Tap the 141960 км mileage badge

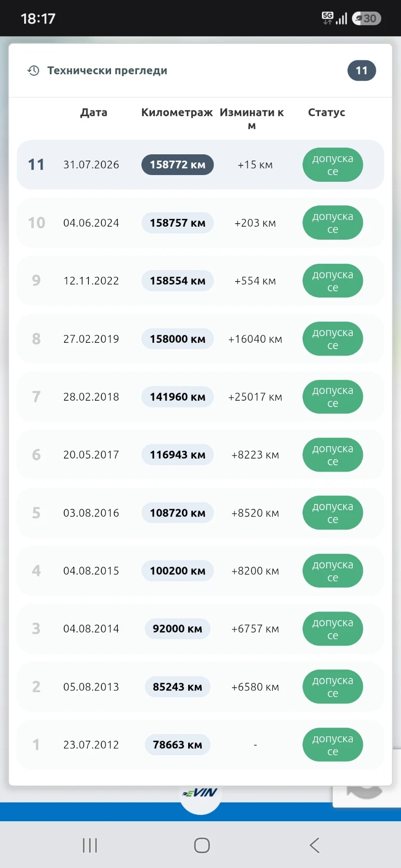pyautogui.click(x=178, y=397)
